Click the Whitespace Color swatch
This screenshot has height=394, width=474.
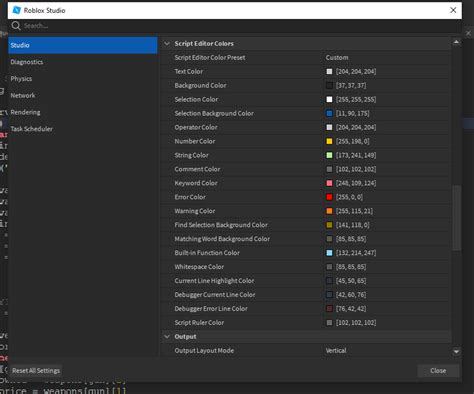[329, 267]
